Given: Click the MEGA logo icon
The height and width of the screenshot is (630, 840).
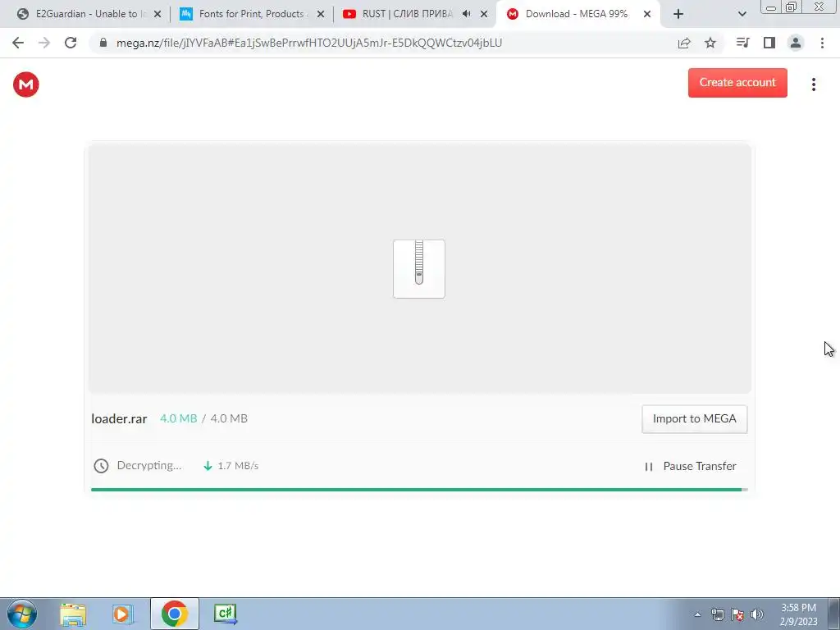Looking at the screenshot, I should pyautogui.click(x=25, y=84).
